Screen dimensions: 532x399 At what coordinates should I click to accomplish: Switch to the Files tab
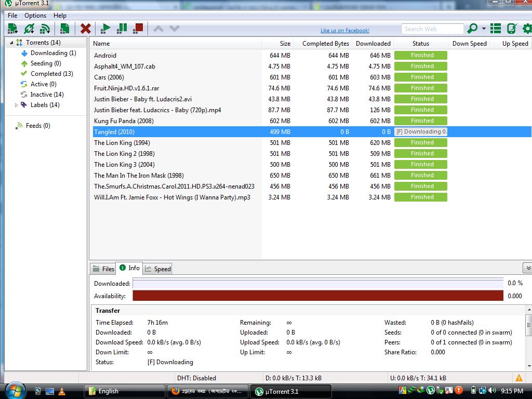[103, 269]
